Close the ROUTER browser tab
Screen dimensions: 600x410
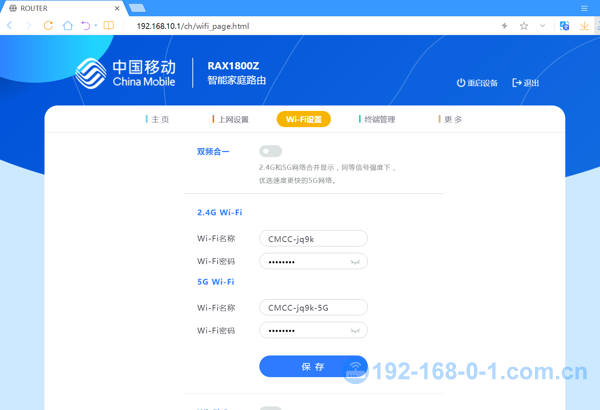pos(117,8)
